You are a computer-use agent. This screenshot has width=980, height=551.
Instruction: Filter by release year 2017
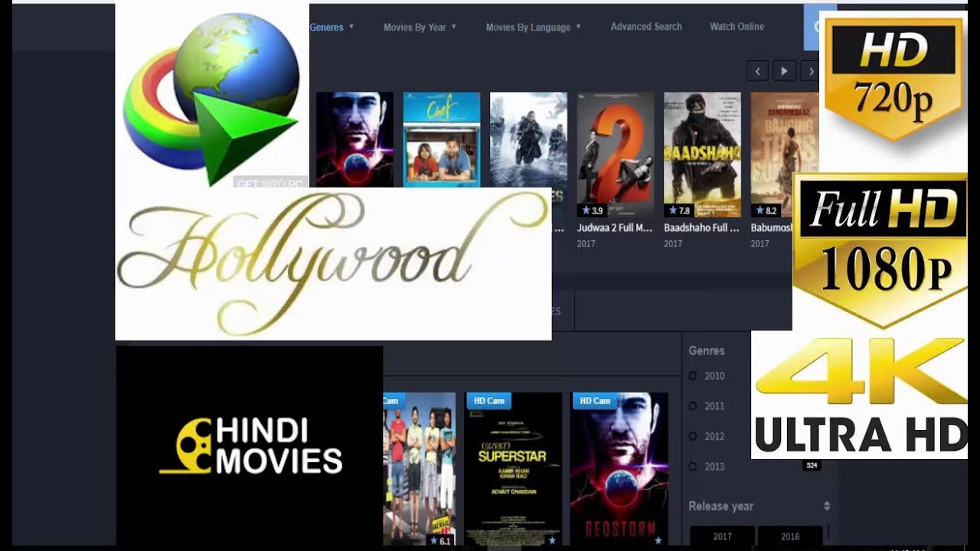coord(722,536)
